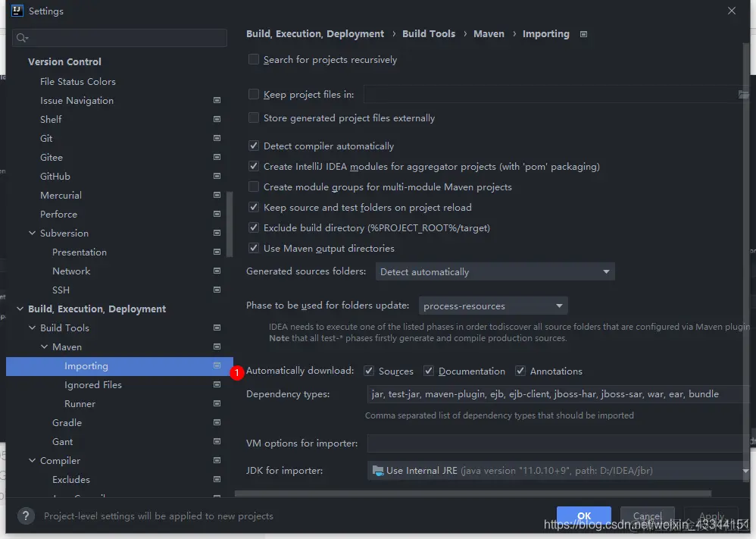The width and height of the screenshot is (756, 539).
Task: Click the project-level icon beside Git
Action: tap(217, 138)
